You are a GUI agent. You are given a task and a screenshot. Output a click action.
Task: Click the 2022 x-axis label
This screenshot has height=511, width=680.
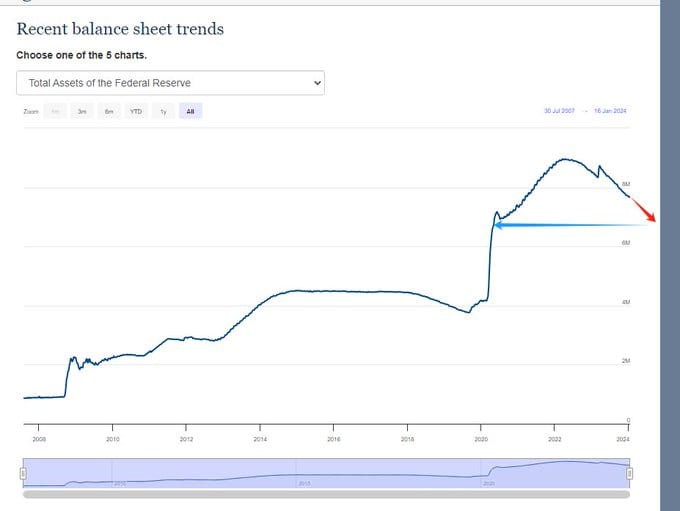click(555, 439)
